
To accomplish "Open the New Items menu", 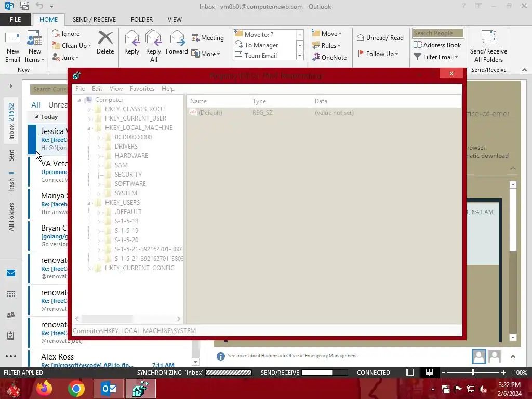I will coord(35,46).
